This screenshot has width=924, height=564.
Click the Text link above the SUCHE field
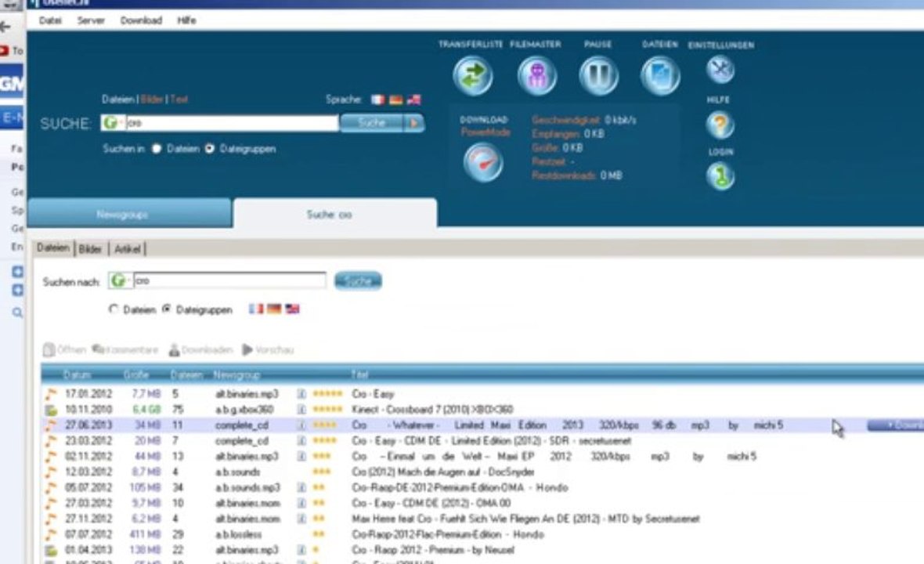[x=179, y=99]
